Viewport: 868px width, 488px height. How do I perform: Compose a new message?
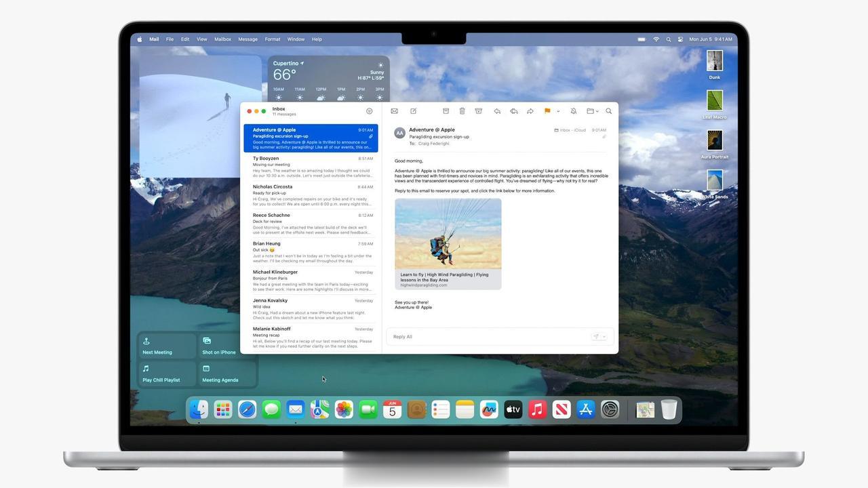(413, 111)
